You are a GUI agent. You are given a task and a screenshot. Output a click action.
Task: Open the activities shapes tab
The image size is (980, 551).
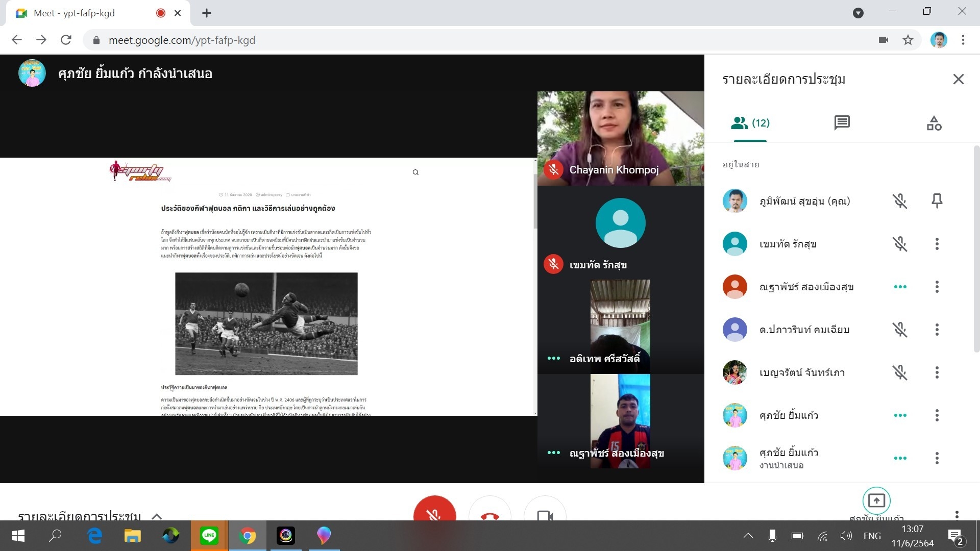(x=934, y=123)
